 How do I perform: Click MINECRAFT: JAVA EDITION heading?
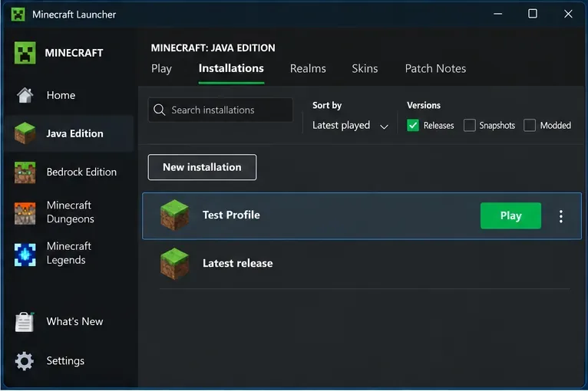point(213,48)
